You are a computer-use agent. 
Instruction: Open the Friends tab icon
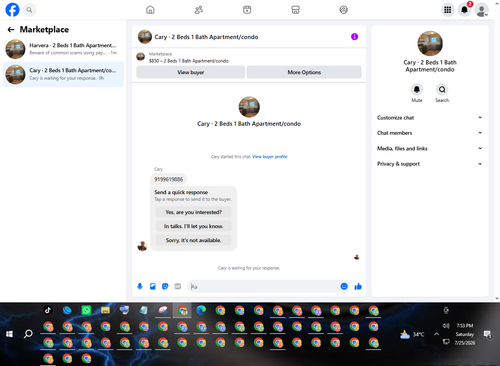pyautogui.click(x=199, y=10)
